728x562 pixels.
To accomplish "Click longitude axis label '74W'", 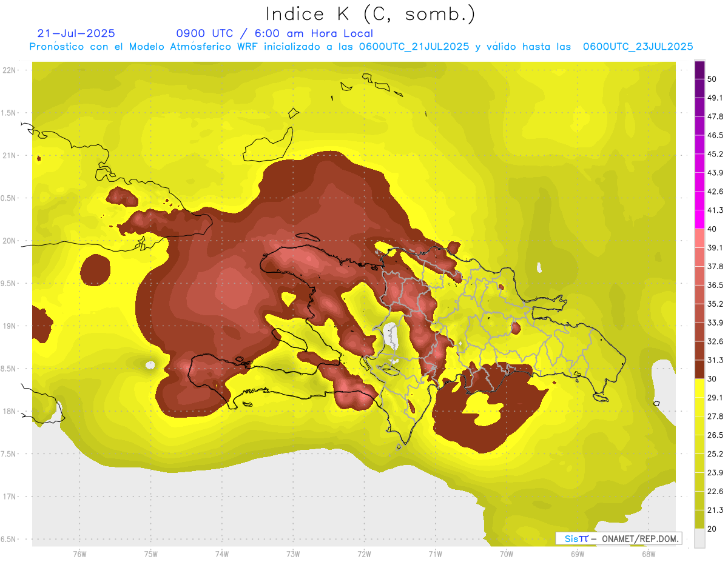I will click(221, 554).
